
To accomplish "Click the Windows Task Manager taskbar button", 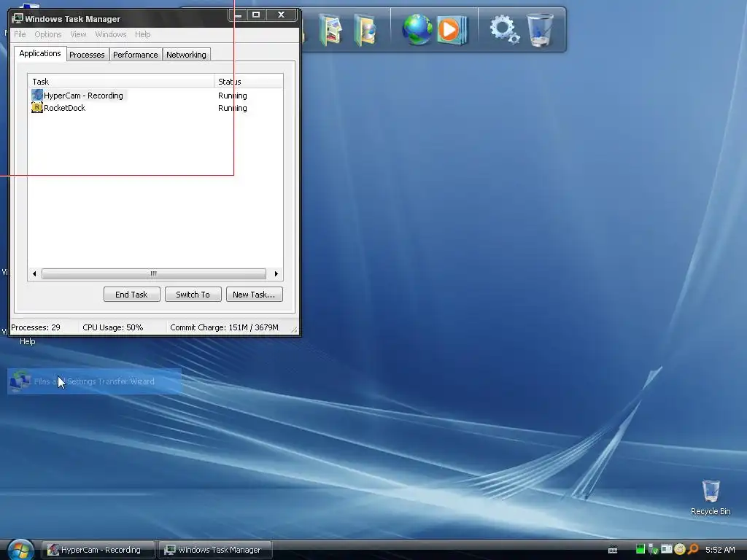I will coord(216,550).
